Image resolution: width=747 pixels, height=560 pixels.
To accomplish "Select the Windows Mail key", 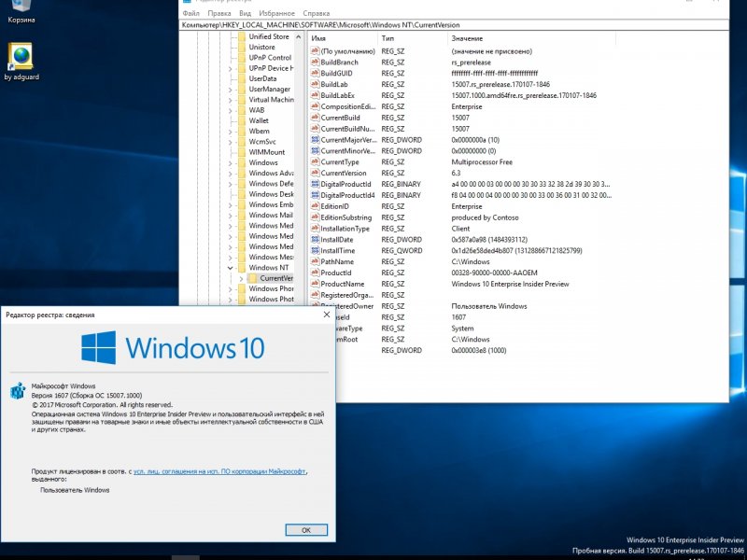I will click(x=271, y=215).
